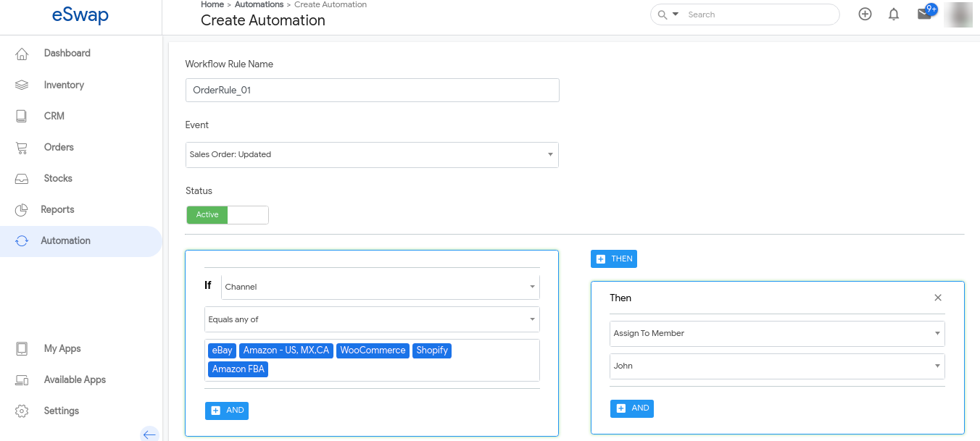Open Inventory via its layers icon
Image resolution: width=980 pixels, height=441 pixels.
coord(22,85)
